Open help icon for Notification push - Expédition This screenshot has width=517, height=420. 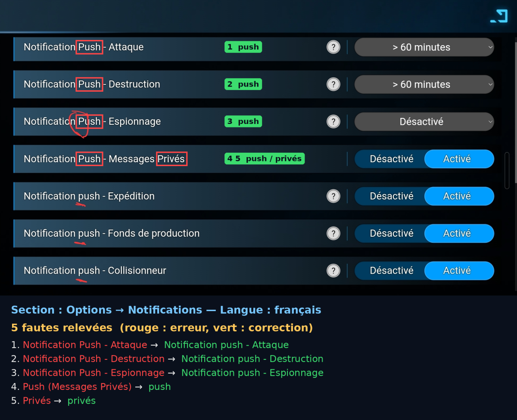[333, 196]
